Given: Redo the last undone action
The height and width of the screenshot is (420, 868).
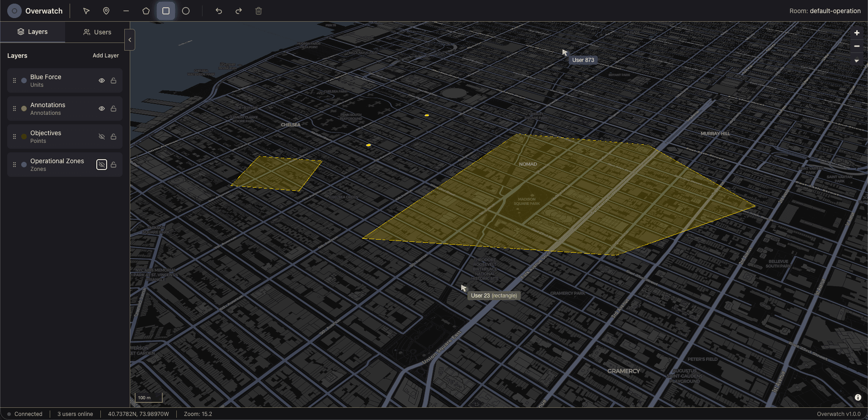Looking at the screenshot, I should coord(238,11).
